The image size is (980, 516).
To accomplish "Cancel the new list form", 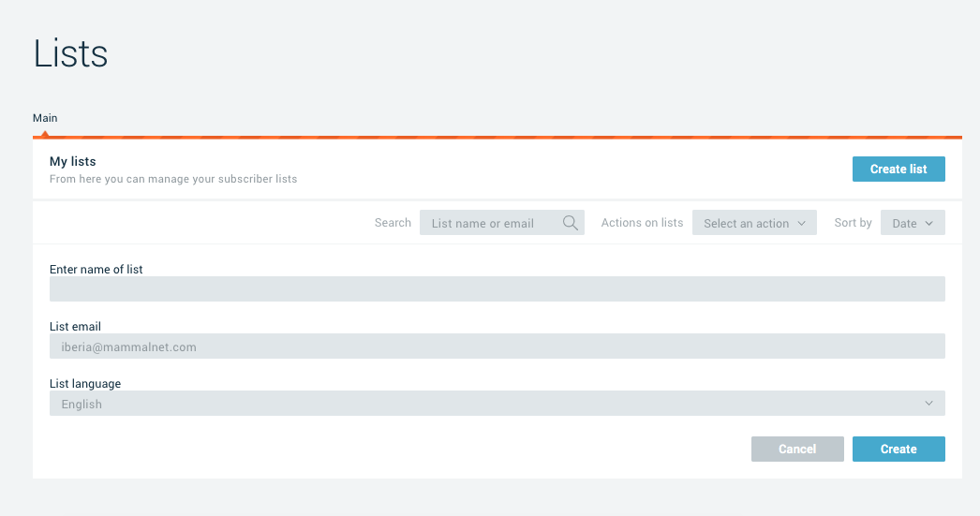I will (x=797, y=450).
